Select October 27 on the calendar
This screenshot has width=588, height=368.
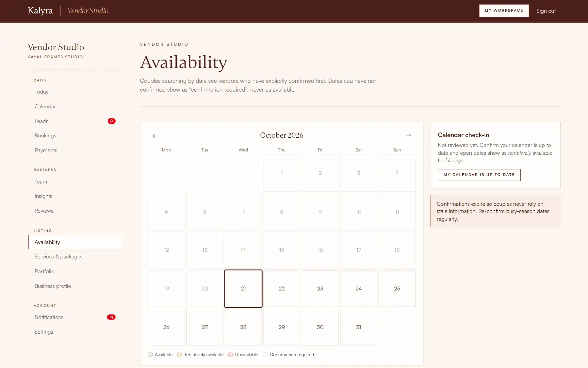(x=205, y=327)
